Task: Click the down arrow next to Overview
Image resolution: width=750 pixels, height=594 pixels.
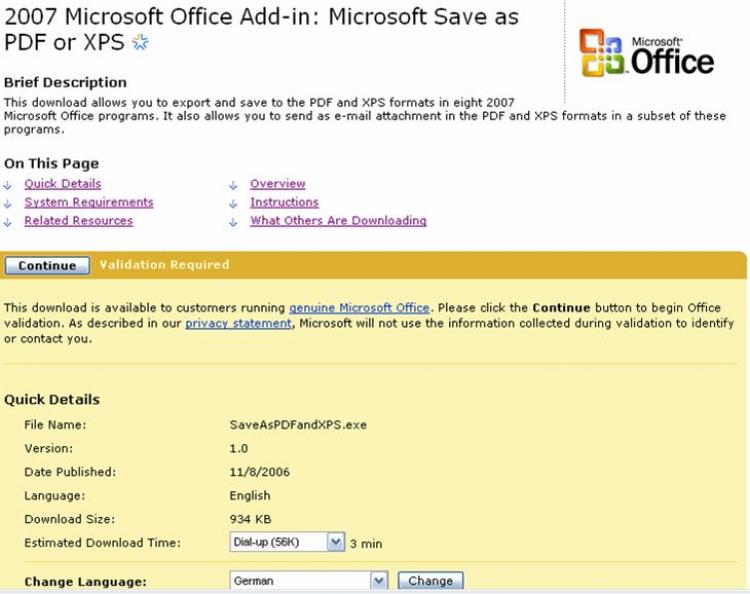Action: [233, 184]
